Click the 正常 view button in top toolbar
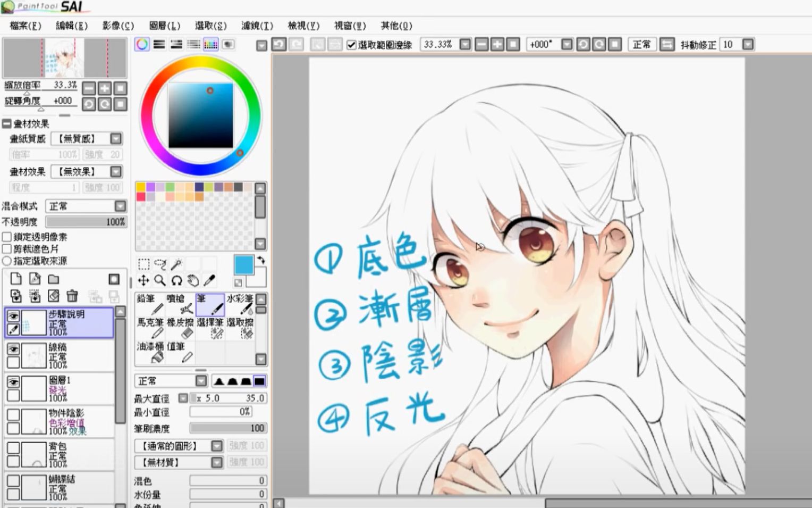This screenshot has height=508, width=812. click(642, 44)
